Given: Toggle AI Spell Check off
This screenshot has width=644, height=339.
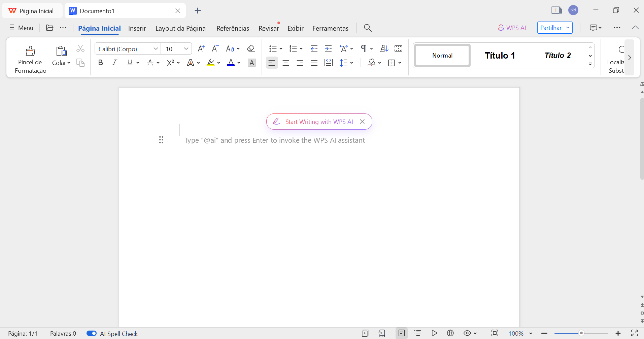Looking at the screenshot, I should (91, 333).
